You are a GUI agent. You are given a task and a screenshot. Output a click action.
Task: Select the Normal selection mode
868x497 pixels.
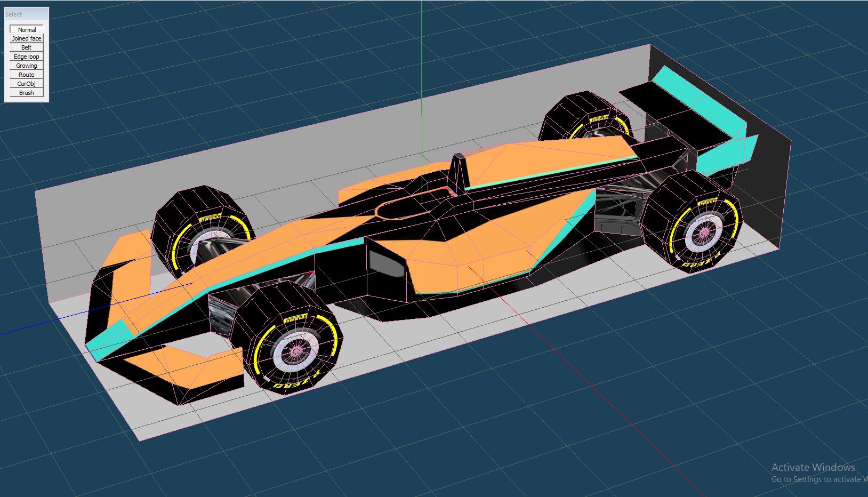[27, 30]
